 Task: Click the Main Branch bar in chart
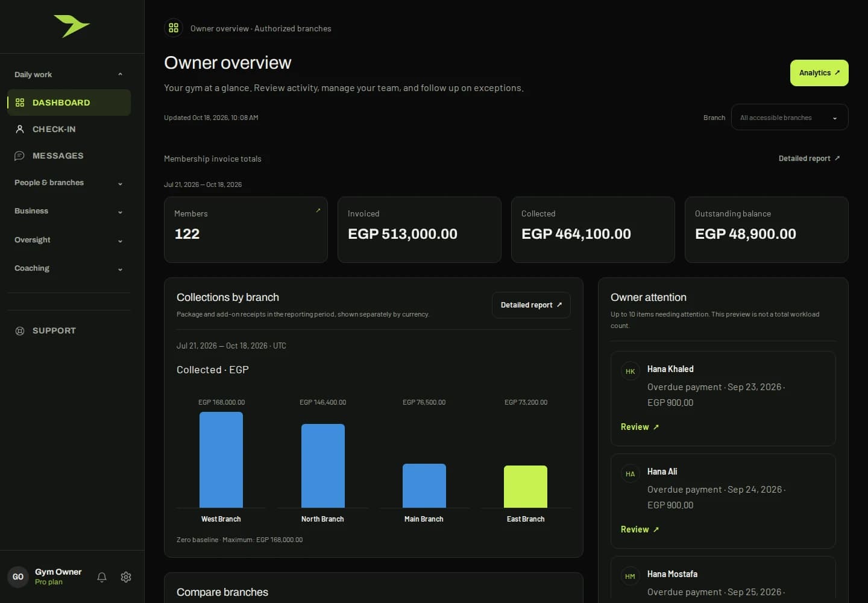(424, 485)
